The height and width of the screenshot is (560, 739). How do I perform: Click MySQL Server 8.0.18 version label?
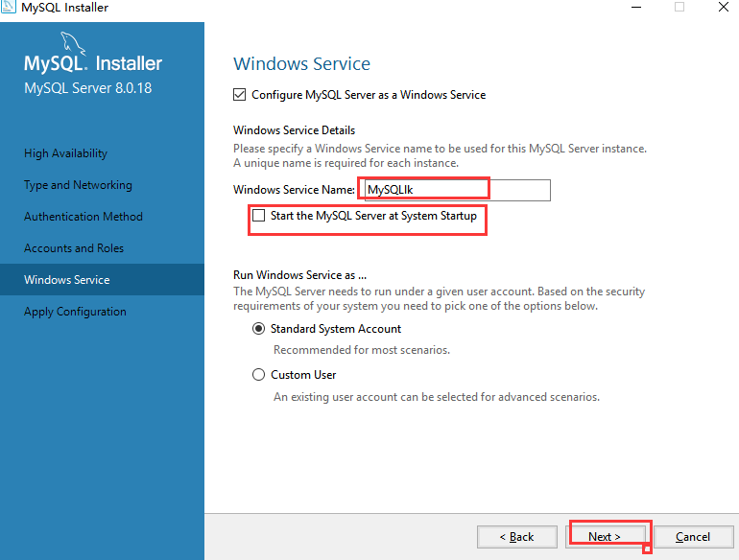pos(88,88)
